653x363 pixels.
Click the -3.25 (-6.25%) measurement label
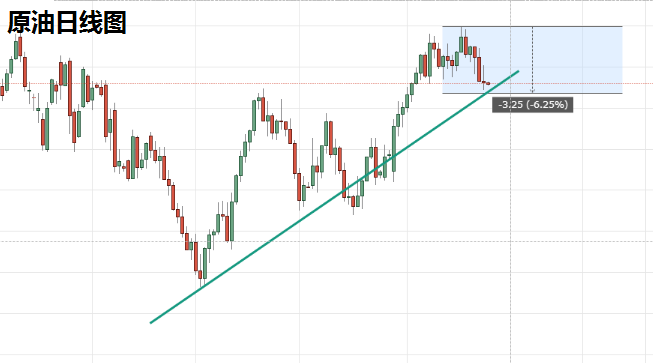pyautogui.click(x=532, y=104)
